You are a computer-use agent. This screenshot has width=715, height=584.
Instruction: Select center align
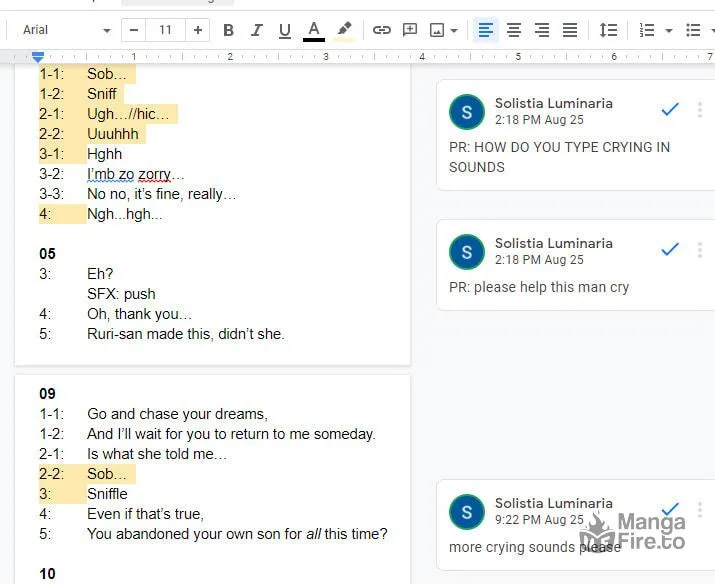(x=514, y=30)
